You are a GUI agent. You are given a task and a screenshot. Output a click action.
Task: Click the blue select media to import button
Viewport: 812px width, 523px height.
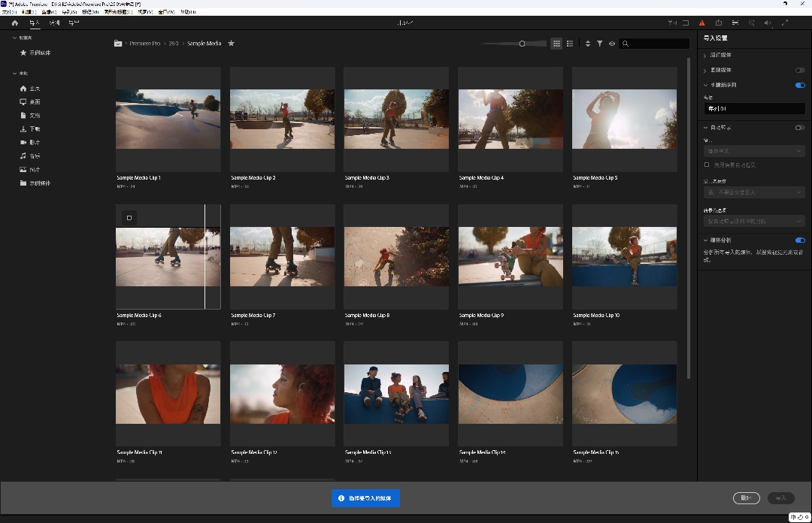click(x=365, y=498)
